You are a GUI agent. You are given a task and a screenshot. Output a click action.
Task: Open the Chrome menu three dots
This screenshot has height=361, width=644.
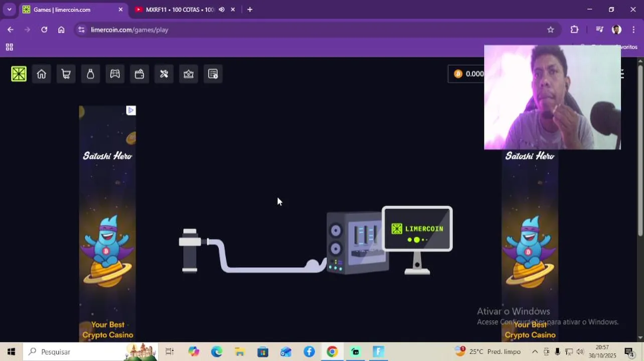click(x=634, y=30)
